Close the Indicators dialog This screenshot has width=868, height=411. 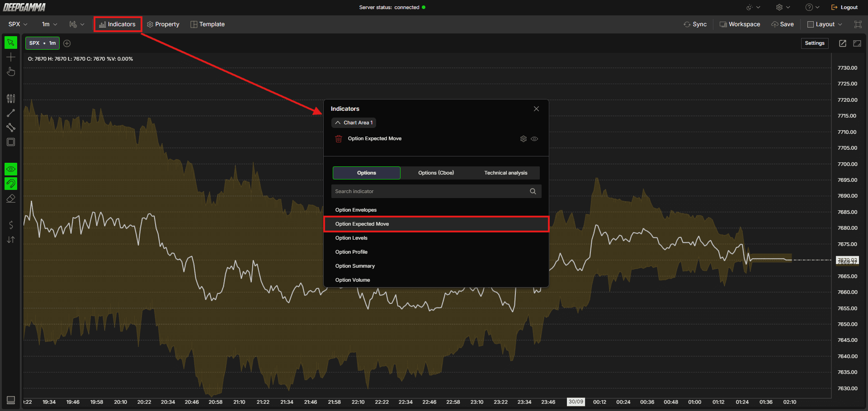click(x=536, y=109)
